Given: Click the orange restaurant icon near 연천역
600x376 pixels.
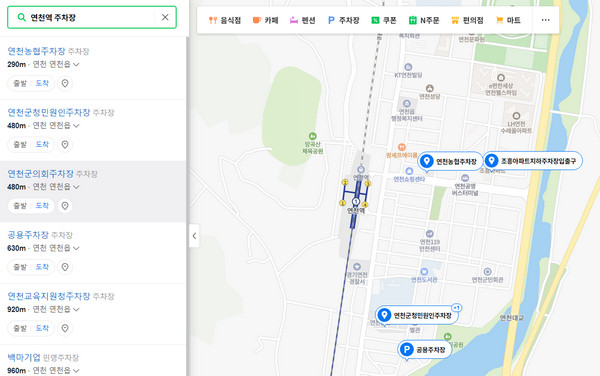Looking at the screenshot, I should [x=401, y=147].
